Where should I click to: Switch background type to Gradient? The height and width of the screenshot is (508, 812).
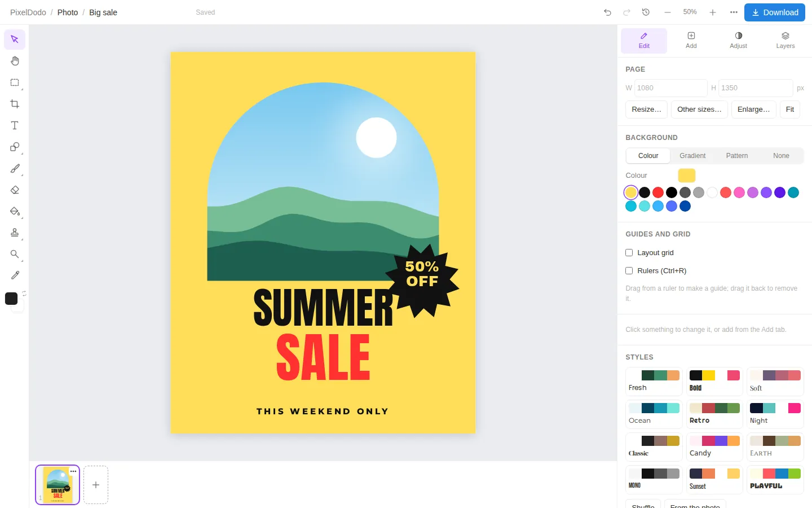(x=692, y=156)
